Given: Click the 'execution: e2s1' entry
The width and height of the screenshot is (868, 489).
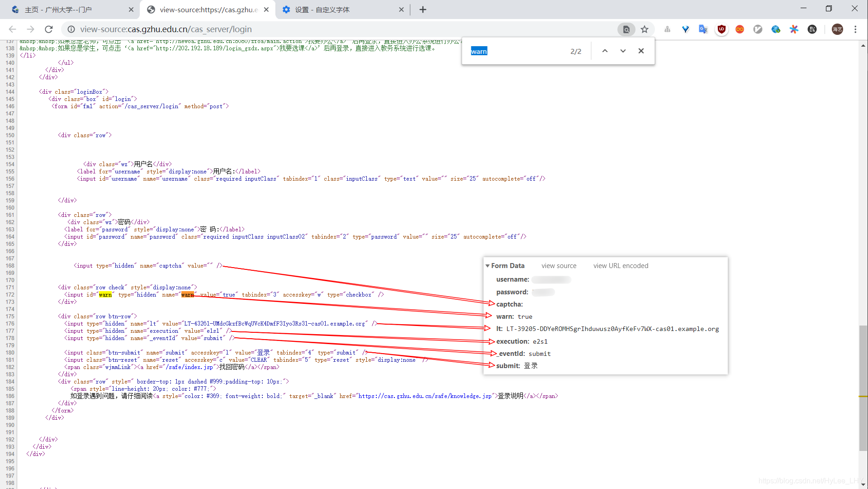Looking at the screenshot, I should click(x=522, y=341).
